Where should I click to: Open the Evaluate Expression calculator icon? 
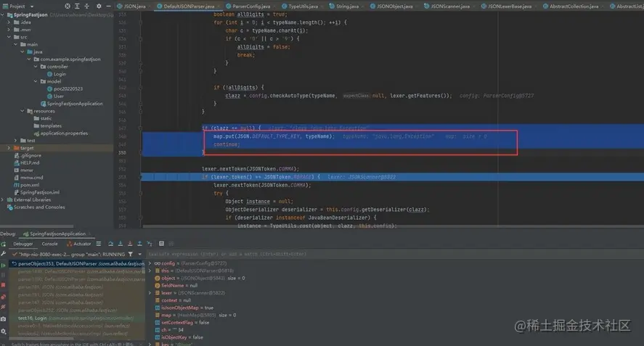click(161, 244)
